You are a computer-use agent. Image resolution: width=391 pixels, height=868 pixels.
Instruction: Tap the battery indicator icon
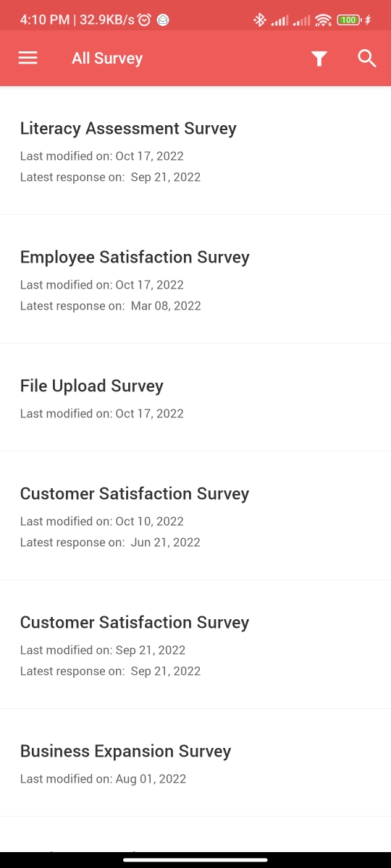[x=349, y=20]
